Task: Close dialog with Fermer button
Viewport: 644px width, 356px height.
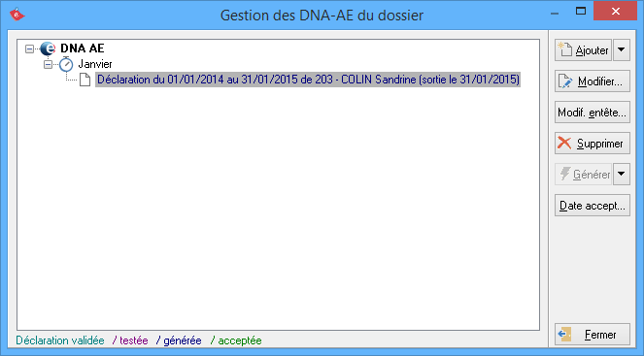Action: (x=593, y=335)
